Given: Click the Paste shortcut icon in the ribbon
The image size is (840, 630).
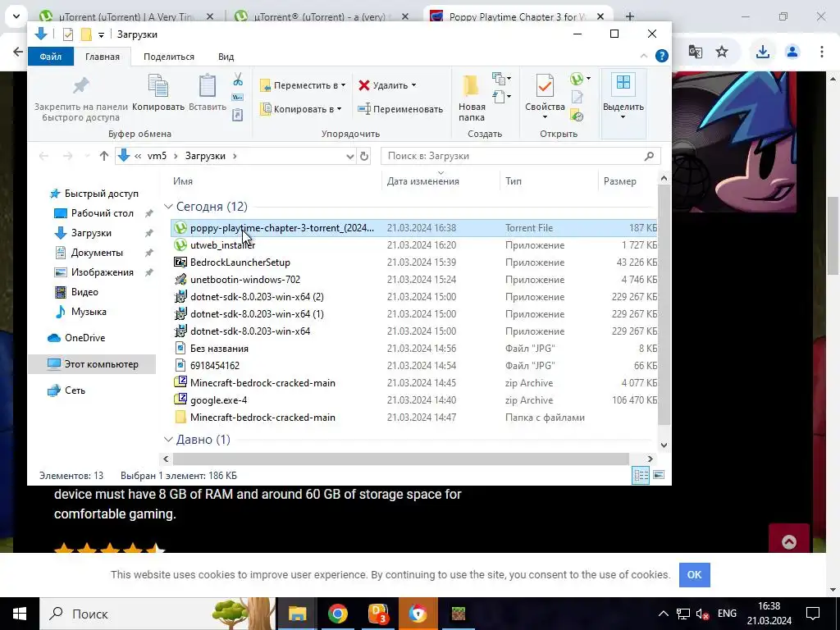Looking at the screenshot, I should tap(237, 115).
